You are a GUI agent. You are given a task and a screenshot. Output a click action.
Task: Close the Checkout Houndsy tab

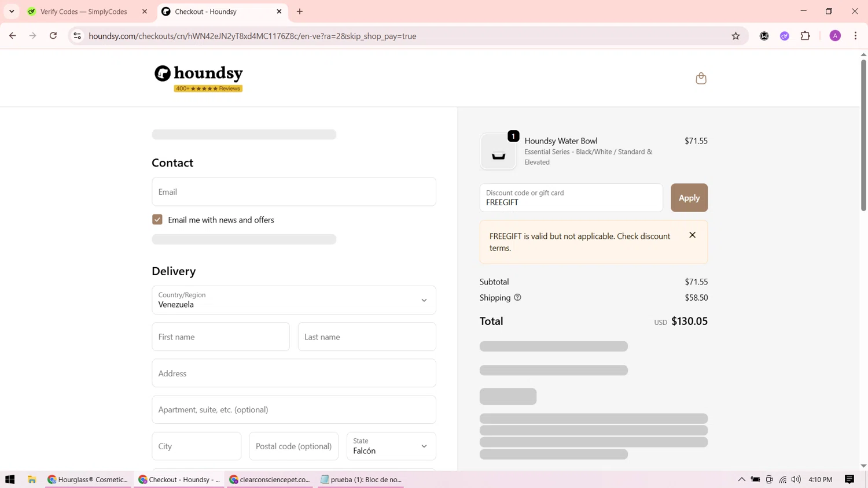pos(279,12)
